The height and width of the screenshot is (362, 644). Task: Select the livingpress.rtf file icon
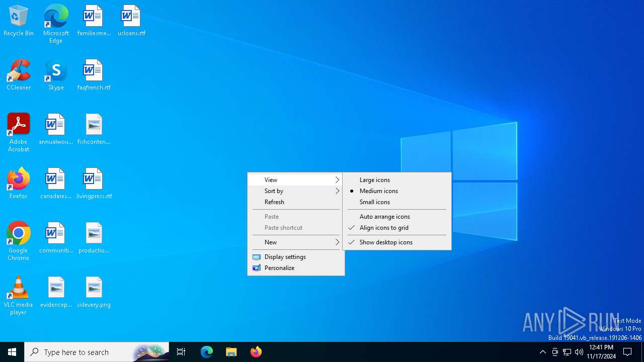[94, 184]
